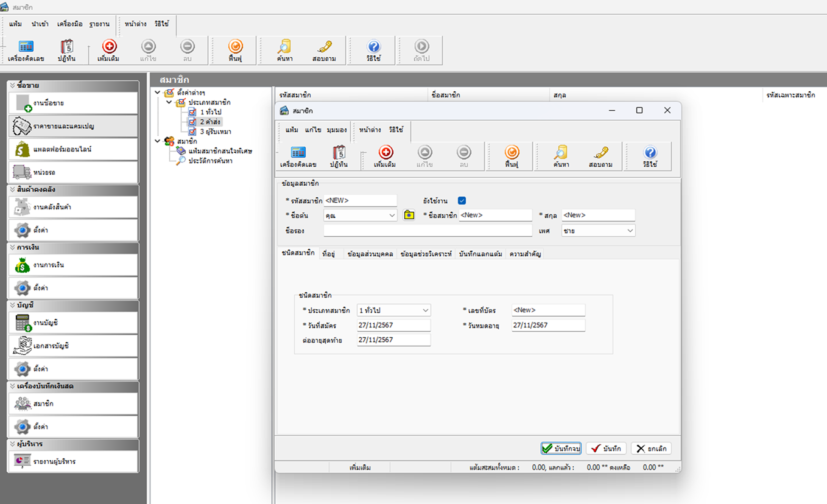Click the สกุล column header in list

(655, 95)
